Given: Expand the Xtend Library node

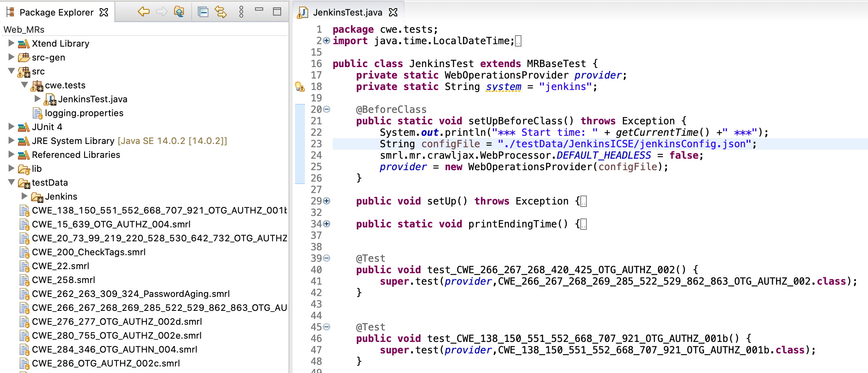Looking at the screenshot, I should (x=11, y=43).
